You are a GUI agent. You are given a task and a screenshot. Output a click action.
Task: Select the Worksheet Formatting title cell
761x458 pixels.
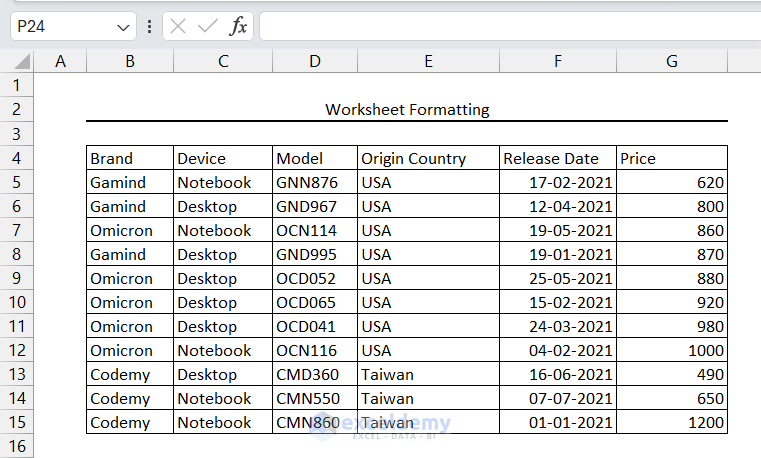pyautogui.click(x=407, y=110)
